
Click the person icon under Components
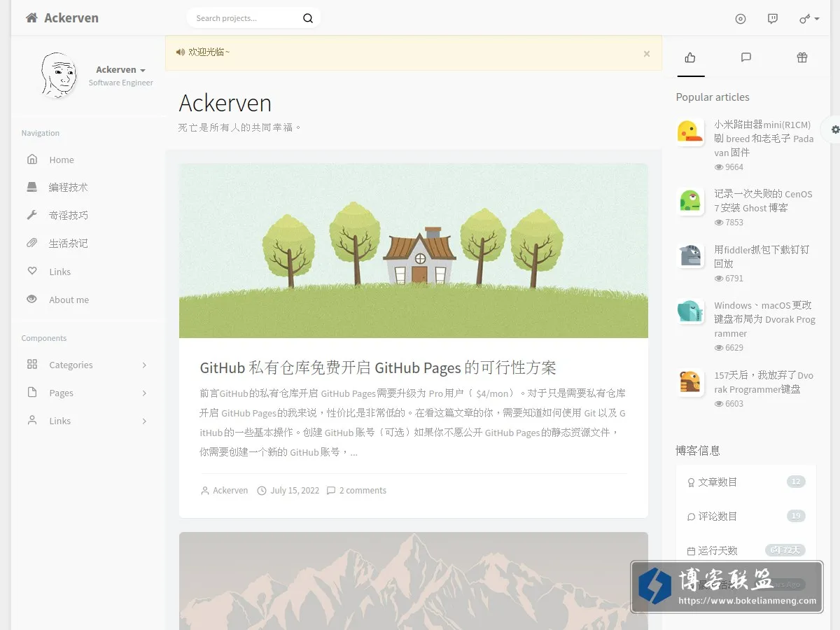point(31,420)
